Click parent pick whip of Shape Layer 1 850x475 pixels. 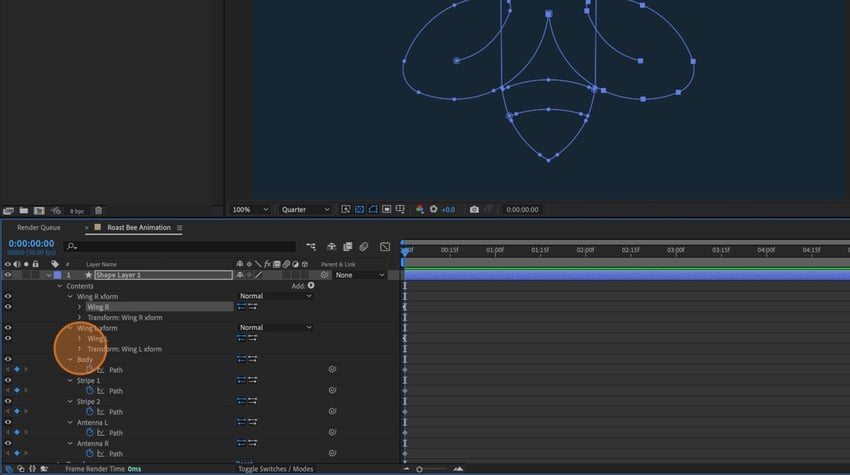324,275
